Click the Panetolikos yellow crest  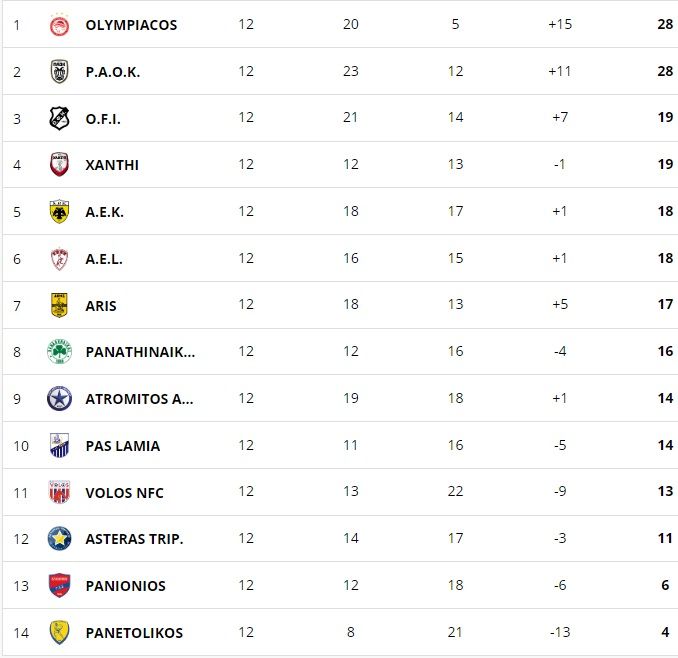pyautogui.click(x=59, y=632)
